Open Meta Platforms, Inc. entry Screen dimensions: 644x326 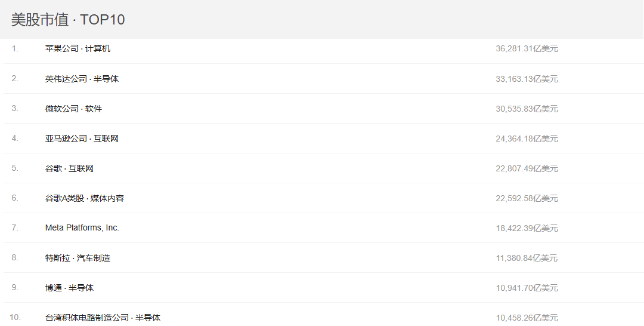click(82, 227)
